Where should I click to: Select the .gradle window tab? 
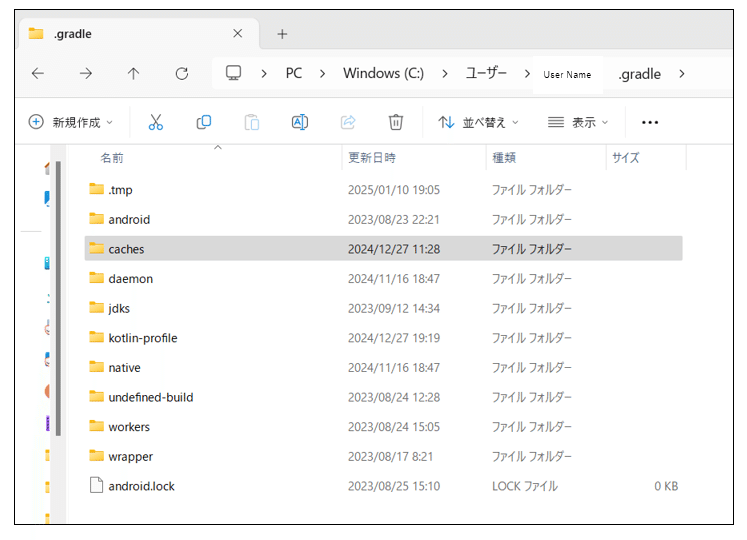point(138,34)
